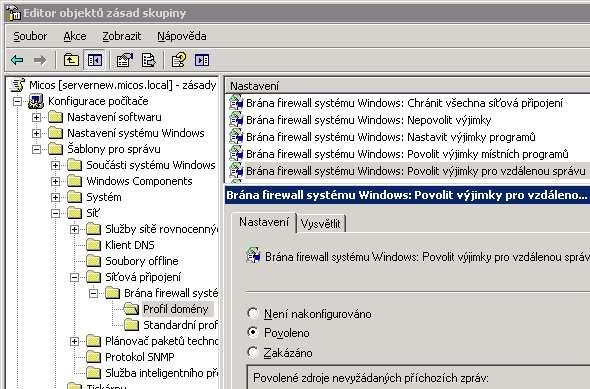Click icon beside Nastavit výjimky programů
Image resolution: width=590 pixels, height=389 pixels.
236,137
